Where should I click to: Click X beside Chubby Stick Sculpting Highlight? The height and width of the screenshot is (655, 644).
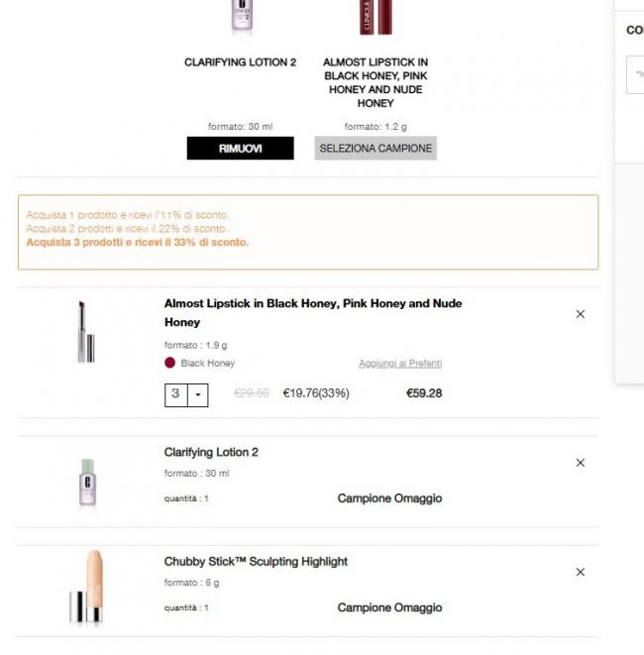click(581, 572)
